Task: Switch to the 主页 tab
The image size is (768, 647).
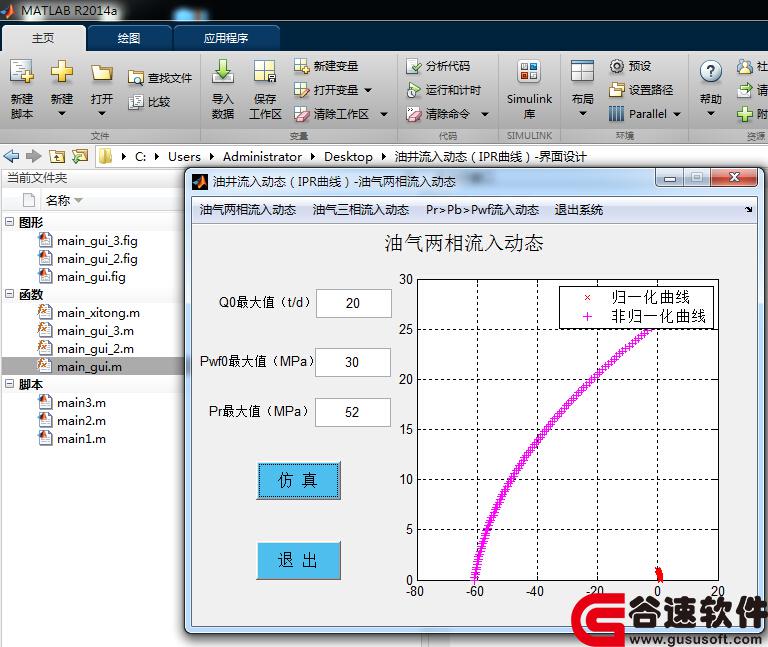Action: pyautogui.click(x=44, y=38)
